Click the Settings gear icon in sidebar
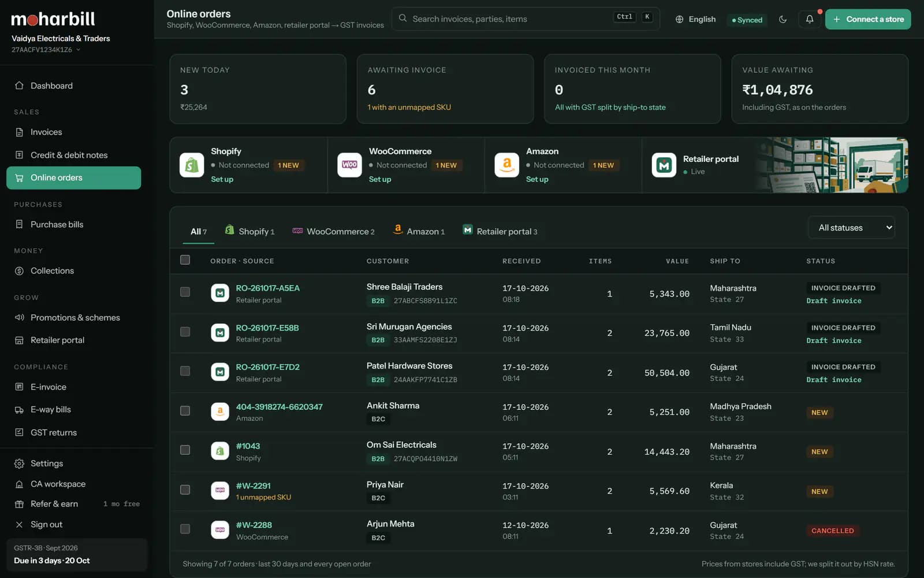Screen dimensions: 924x578 pyautogui.click(x=19, y=464)
